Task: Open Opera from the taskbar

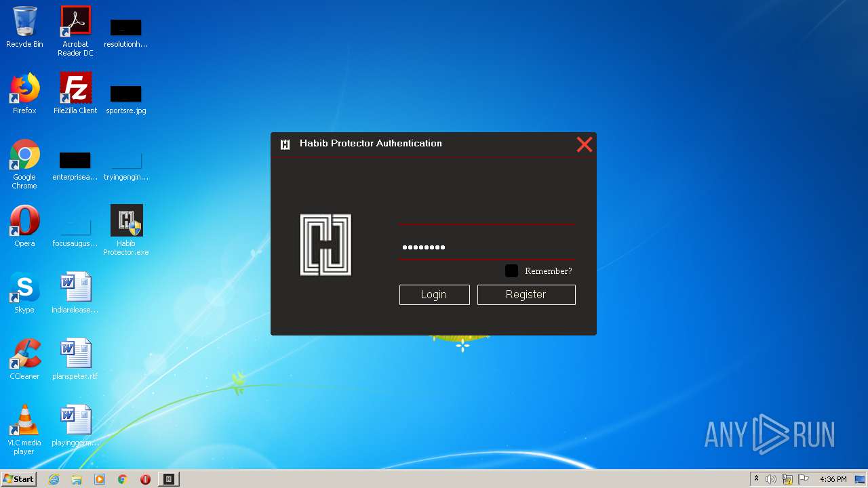Action: [x=145, y=479]
